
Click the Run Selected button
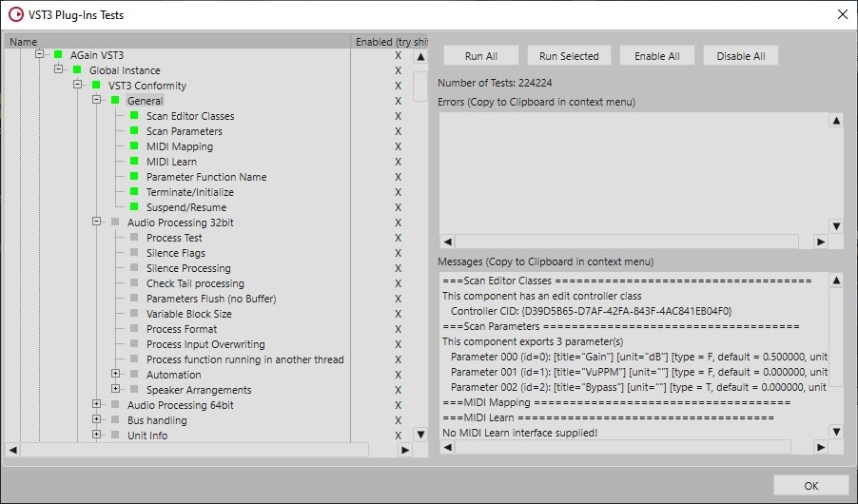click(569, 56)
